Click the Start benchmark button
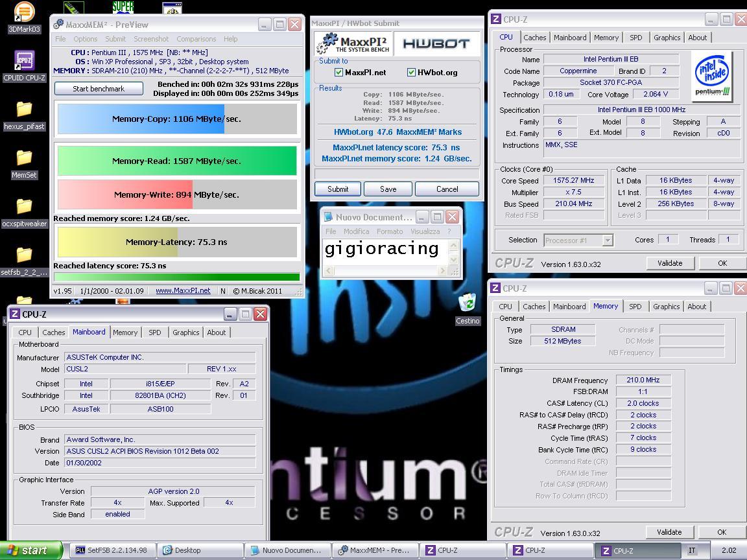The image size is (747, 560). point(99,89)
